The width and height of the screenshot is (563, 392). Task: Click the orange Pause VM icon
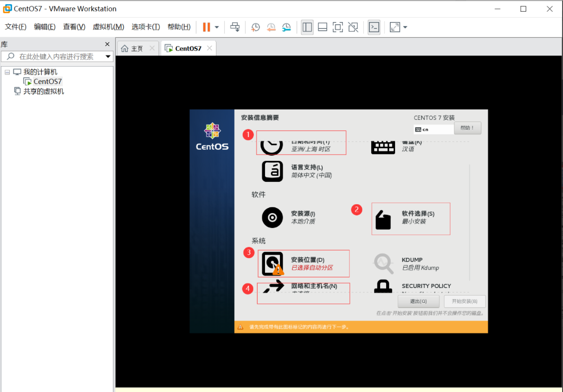click(206, 27)
